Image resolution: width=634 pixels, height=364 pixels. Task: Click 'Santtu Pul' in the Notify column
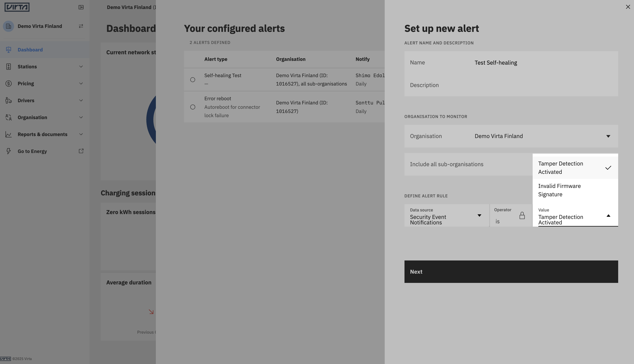[370, 103]
